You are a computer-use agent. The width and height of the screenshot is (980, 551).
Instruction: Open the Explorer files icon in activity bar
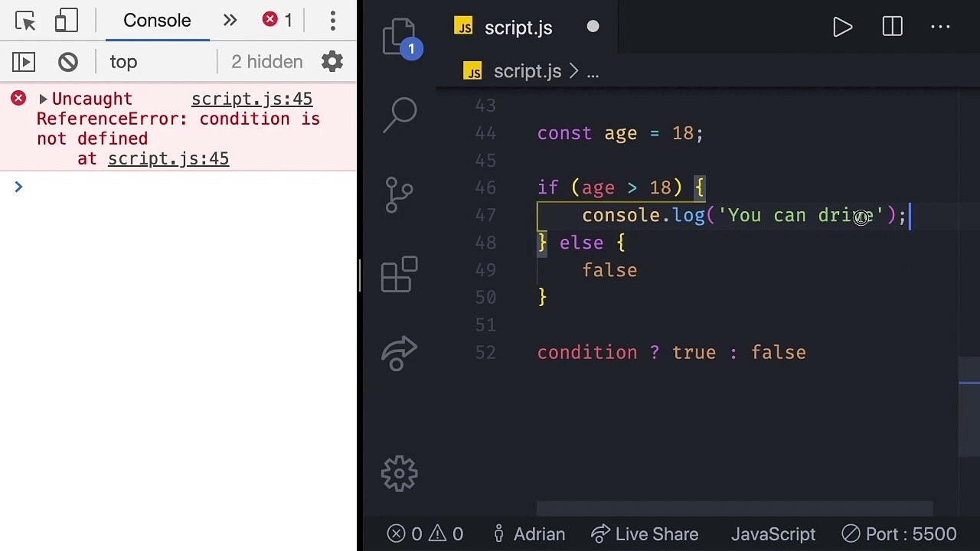point(400,37)
